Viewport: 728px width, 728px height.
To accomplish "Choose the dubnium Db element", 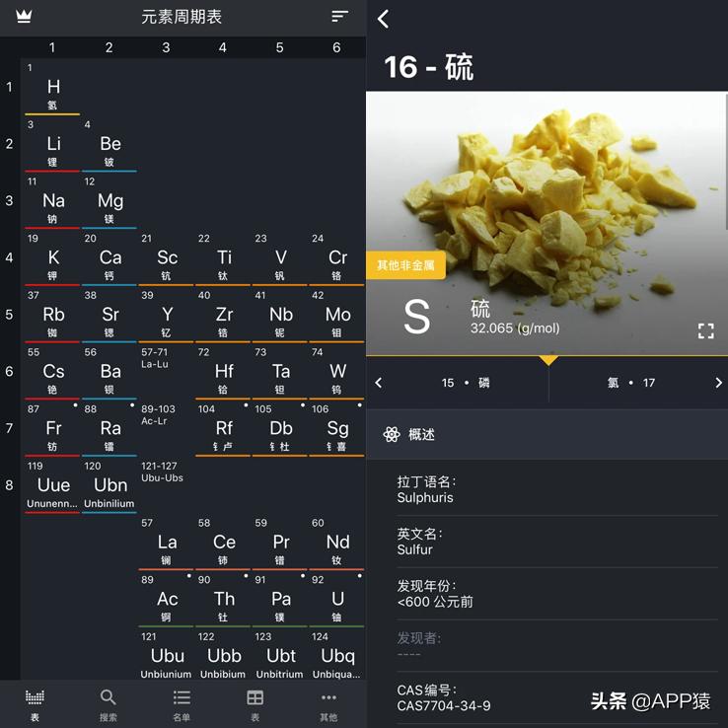I will [x=280, y=429].
